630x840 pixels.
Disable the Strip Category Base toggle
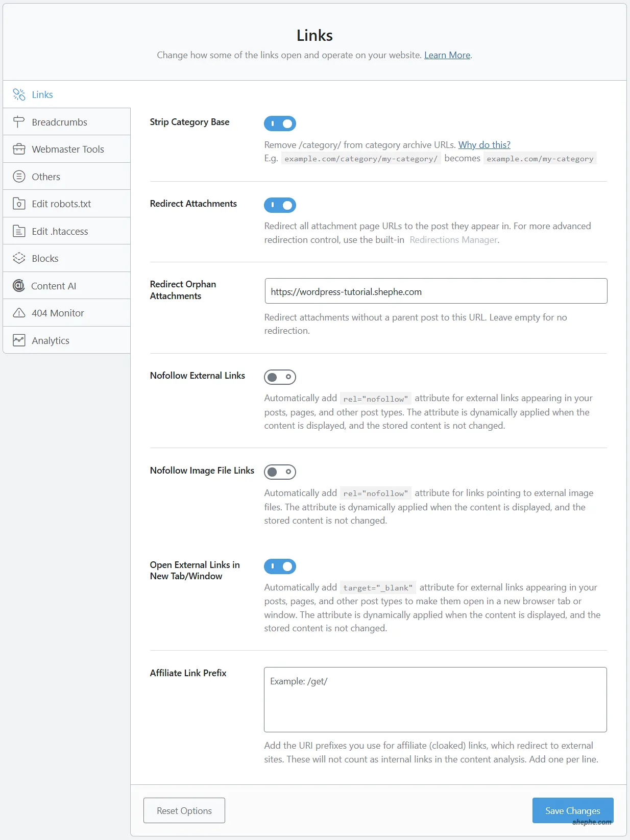(280, 123)
